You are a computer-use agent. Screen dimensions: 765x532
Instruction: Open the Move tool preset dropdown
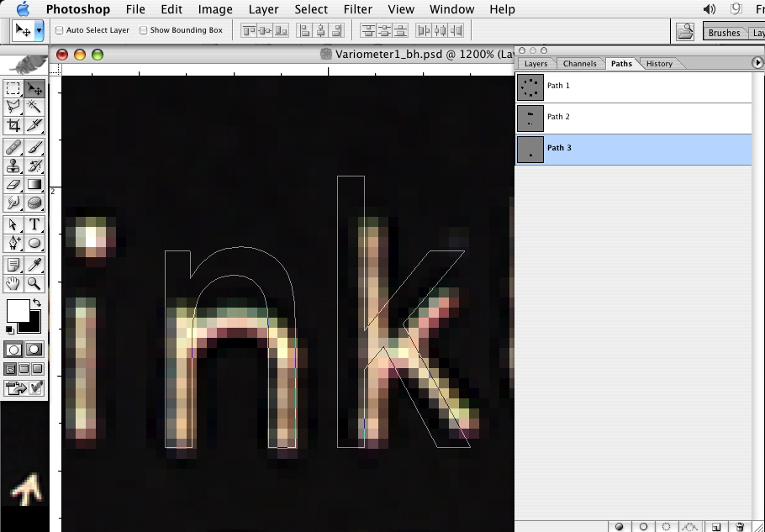[40, 30]
